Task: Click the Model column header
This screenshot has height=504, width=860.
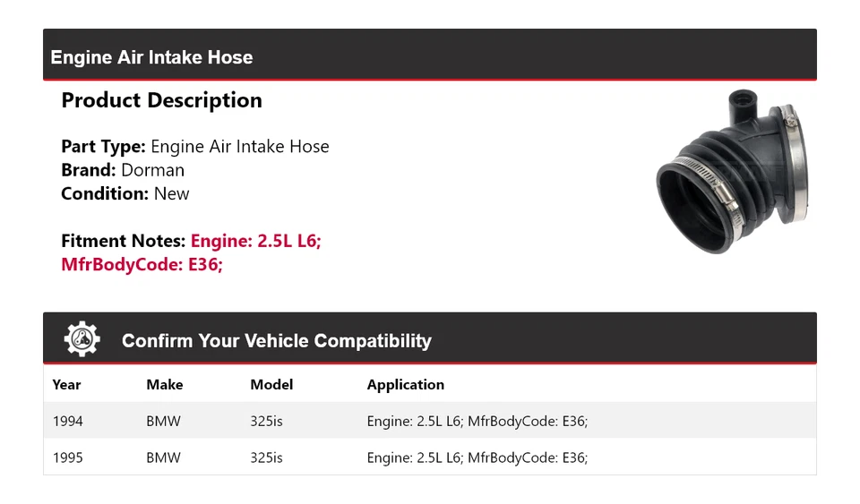Action: point(271,385)
